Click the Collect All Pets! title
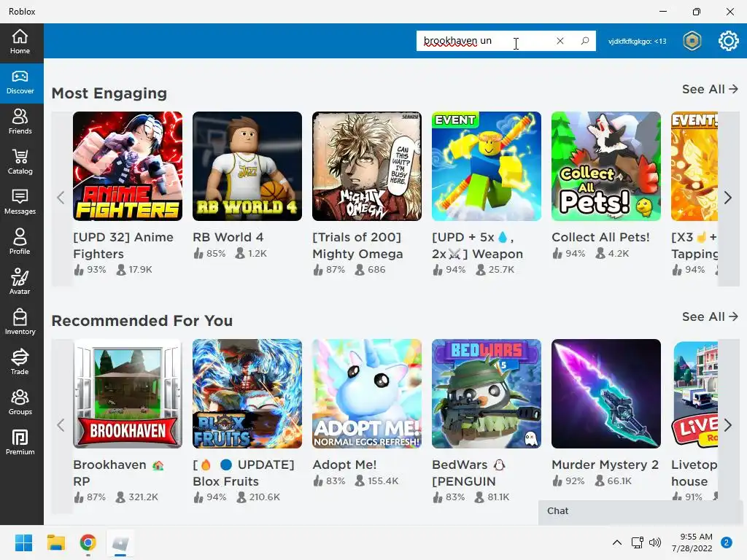 (x=600, y=237)
